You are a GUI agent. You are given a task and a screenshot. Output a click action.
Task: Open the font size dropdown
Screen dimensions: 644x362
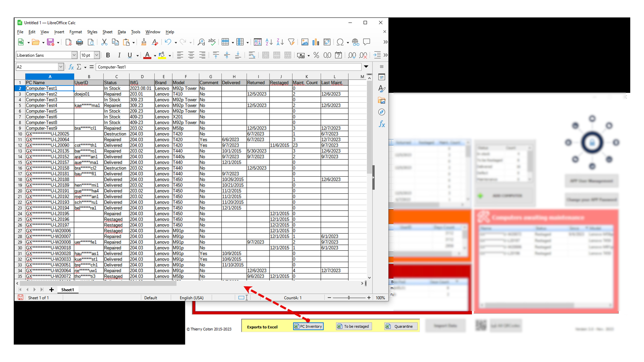97,55
